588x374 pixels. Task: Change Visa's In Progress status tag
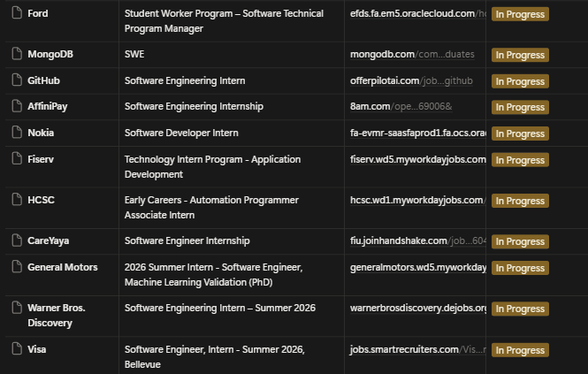(x=520, y=350)
